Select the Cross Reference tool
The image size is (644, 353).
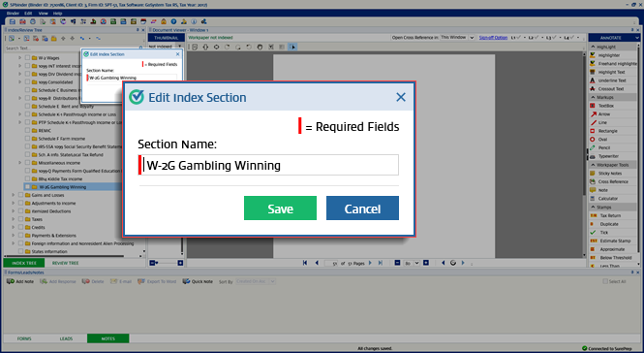point(613,181)
